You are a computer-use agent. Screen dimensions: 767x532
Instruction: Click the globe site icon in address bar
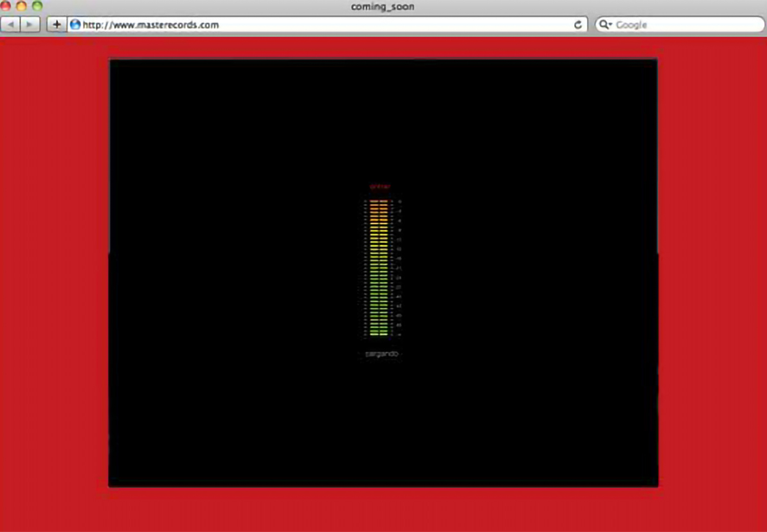75,25
